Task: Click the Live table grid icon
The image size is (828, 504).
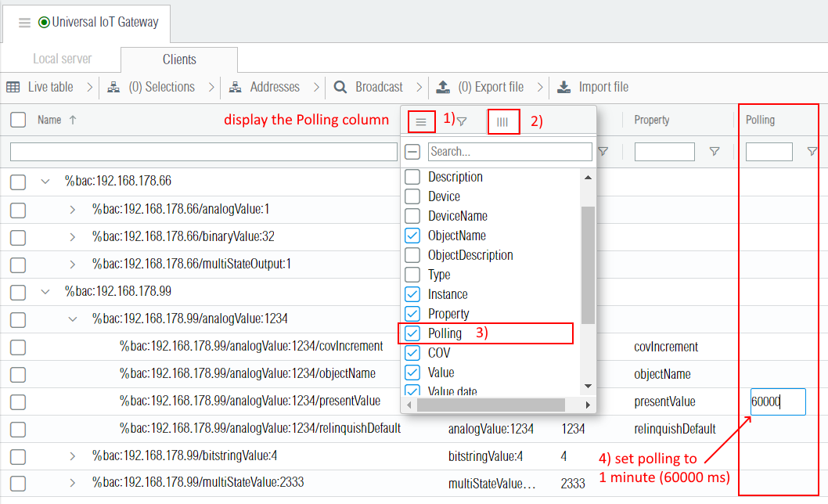Action: click(x=13, y=87)
